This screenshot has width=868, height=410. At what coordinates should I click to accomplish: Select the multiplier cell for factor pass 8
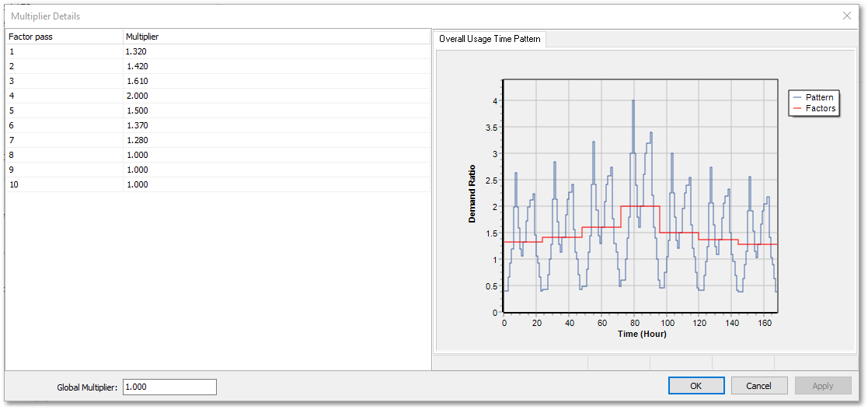276,155
